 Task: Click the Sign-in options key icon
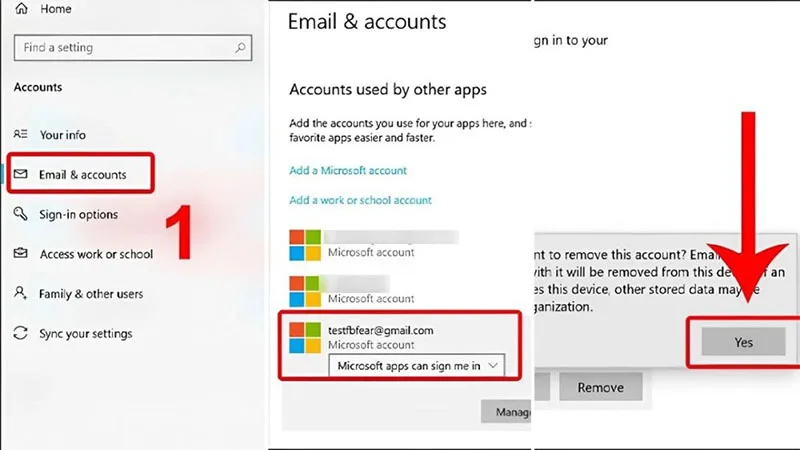(20, 214)
